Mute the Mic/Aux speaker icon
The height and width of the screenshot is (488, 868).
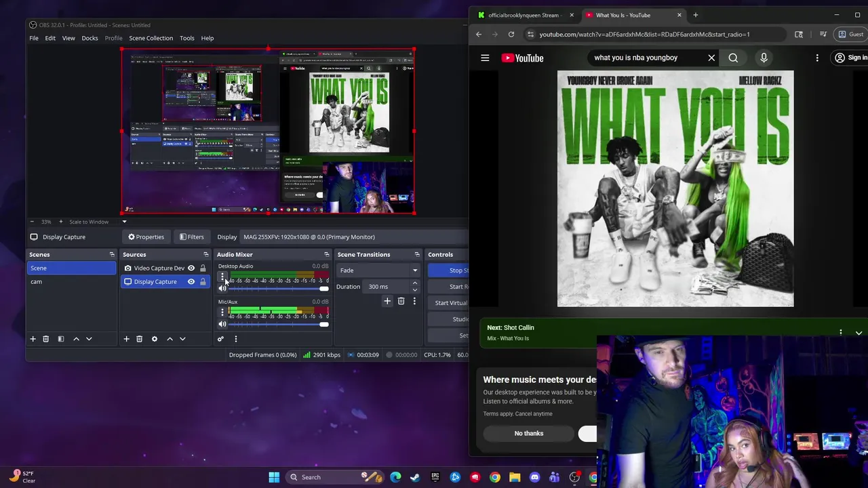pos(222,325)
